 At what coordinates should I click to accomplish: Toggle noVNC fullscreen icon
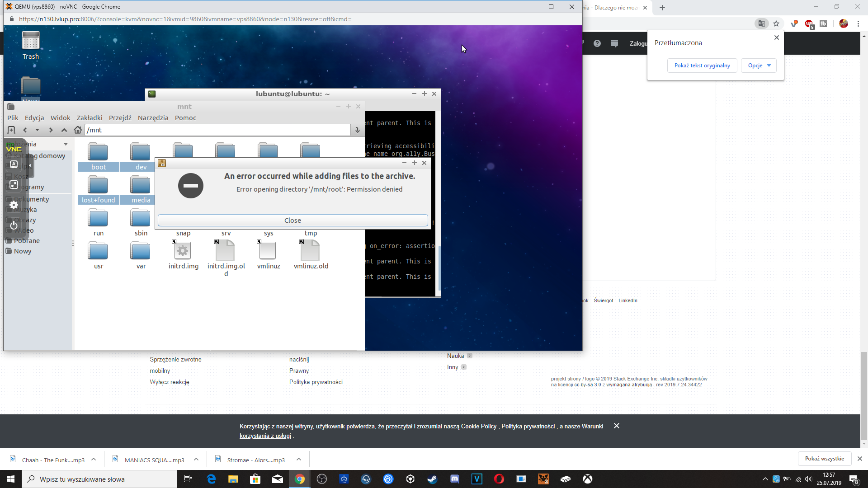(x=14, y=184)
